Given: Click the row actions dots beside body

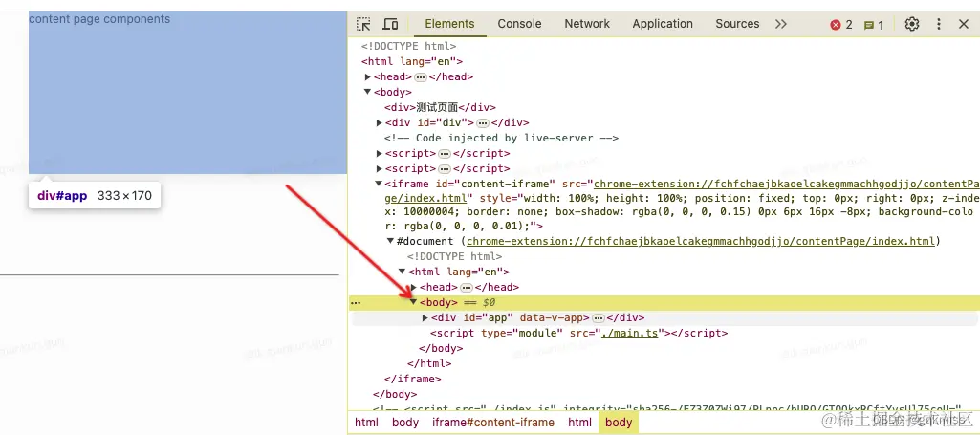Looking at the screenshot, I should click(356, 302).
